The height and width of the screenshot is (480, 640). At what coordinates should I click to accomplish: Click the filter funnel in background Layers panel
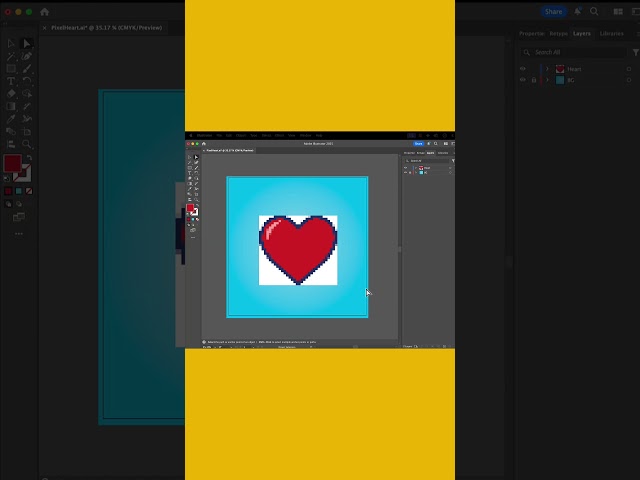pos(636,52)
